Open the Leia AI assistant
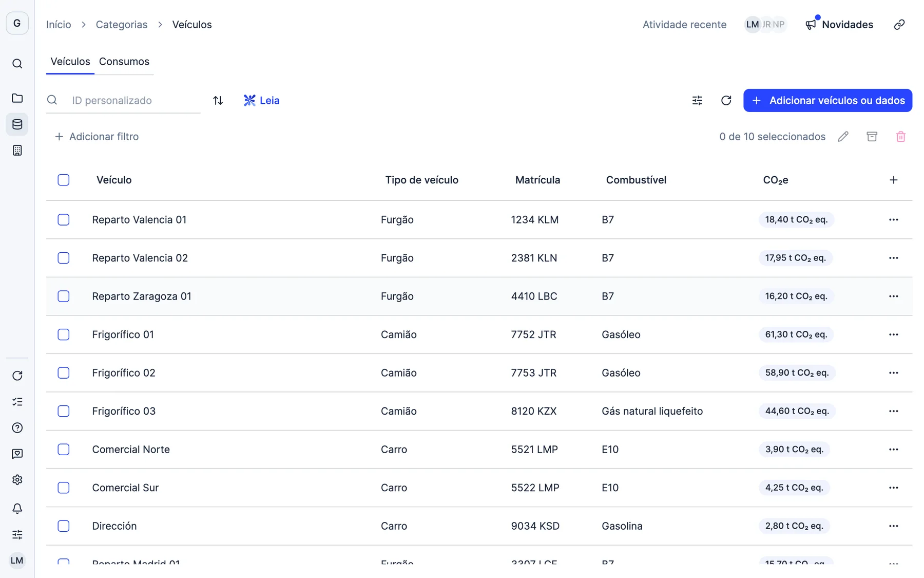The image size is (924, 578). 262,100
